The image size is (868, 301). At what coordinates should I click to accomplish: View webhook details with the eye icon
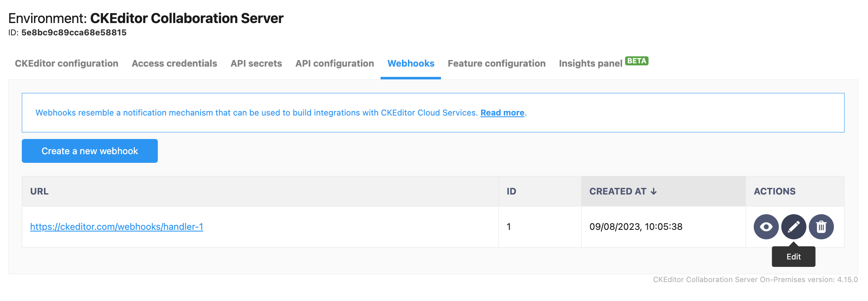[766, 227]
